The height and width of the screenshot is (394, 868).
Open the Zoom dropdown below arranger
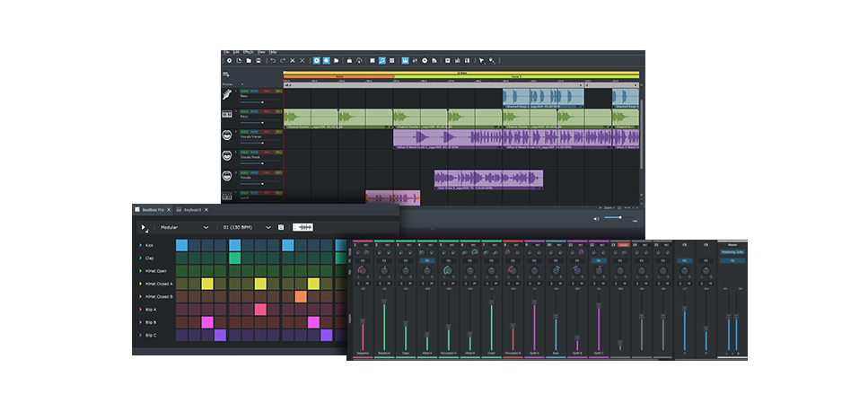(x=610, y=207)
